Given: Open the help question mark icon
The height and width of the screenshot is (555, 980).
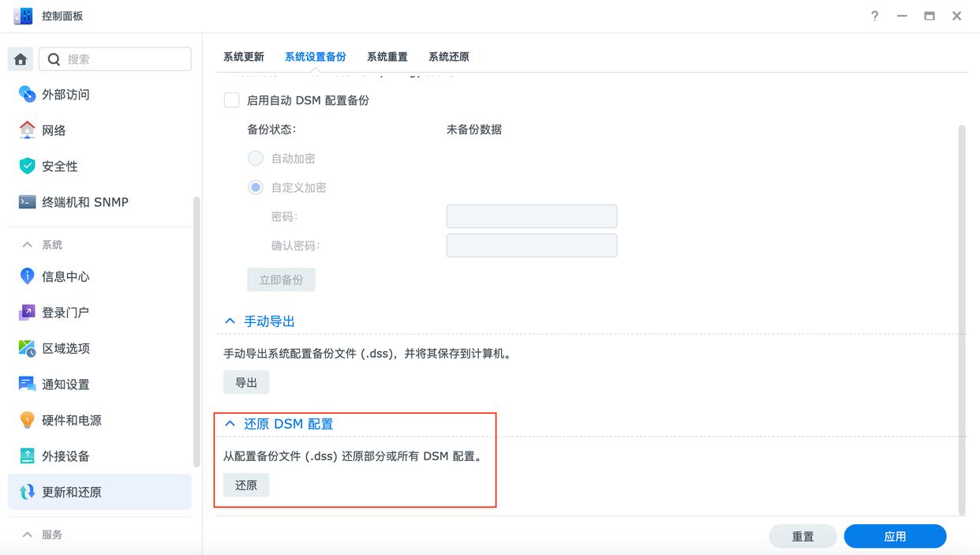Looking at the screenshot, I should (x=874, y=16).
